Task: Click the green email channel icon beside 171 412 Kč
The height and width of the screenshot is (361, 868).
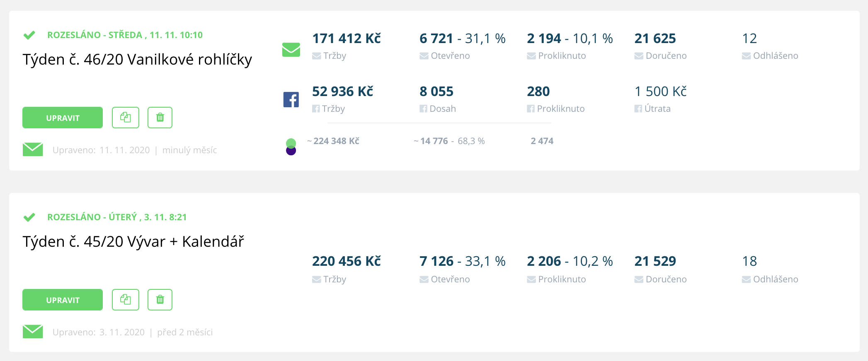Action: tap(291, 50)
